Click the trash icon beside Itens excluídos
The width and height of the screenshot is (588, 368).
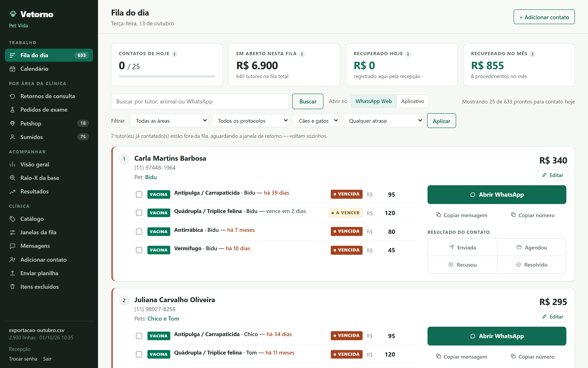(12, 287)
